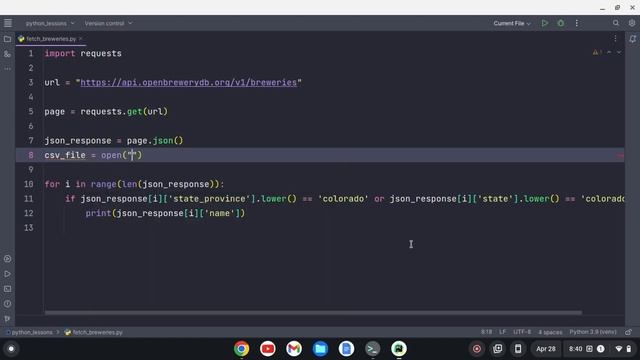This screenshot has width=640, height=360.
Task: Click the 'for i in range' line
Action: [134, 184]
